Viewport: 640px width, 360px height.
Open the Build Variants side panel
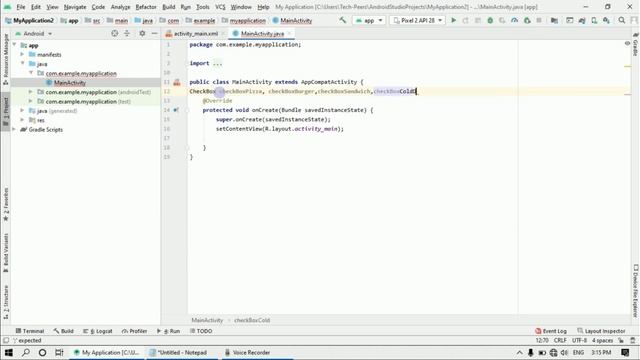tap(6, 253)
